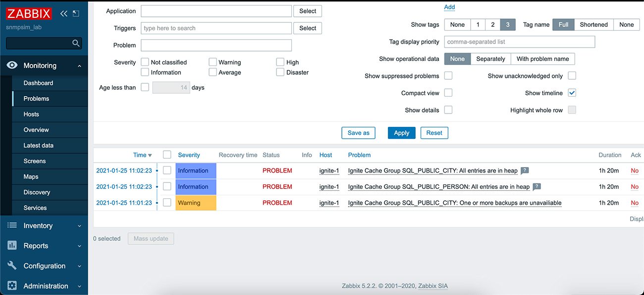
Task: Click the ignite-1 host link in Warning row
Action: (x=329, y=203)
